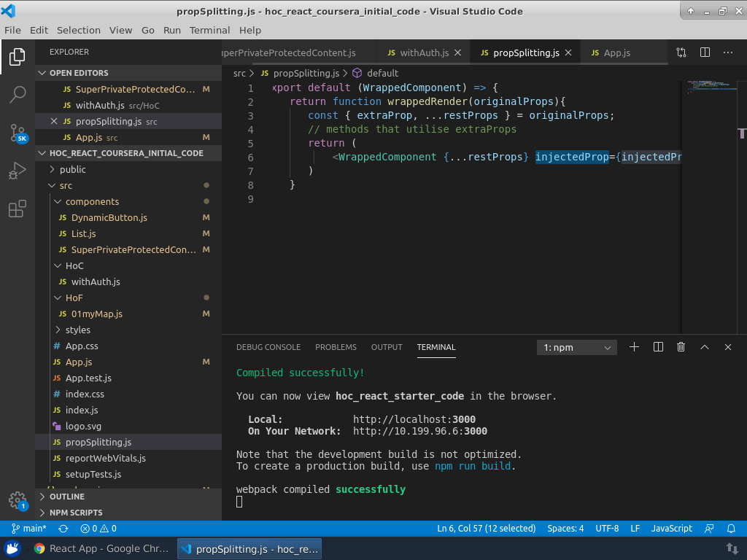Open the Search view in activity bar
The image size is (747, 560).
18,94
